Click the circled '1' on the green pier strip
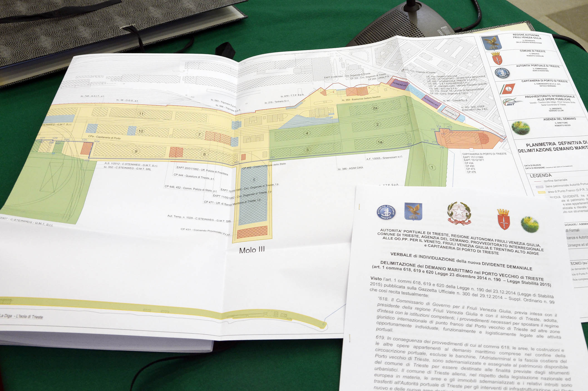 tap(432, 167)
